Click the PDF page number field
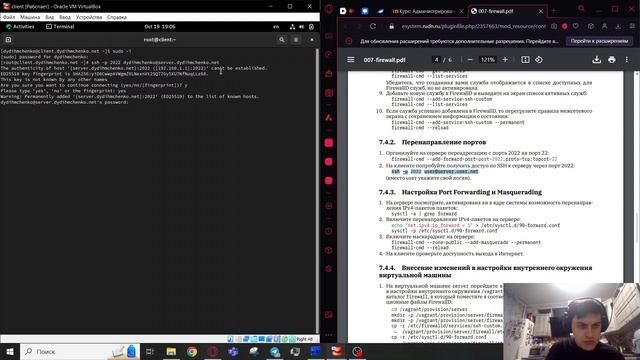640x360 pixels. pyautogui.click(x=436, y=60)
